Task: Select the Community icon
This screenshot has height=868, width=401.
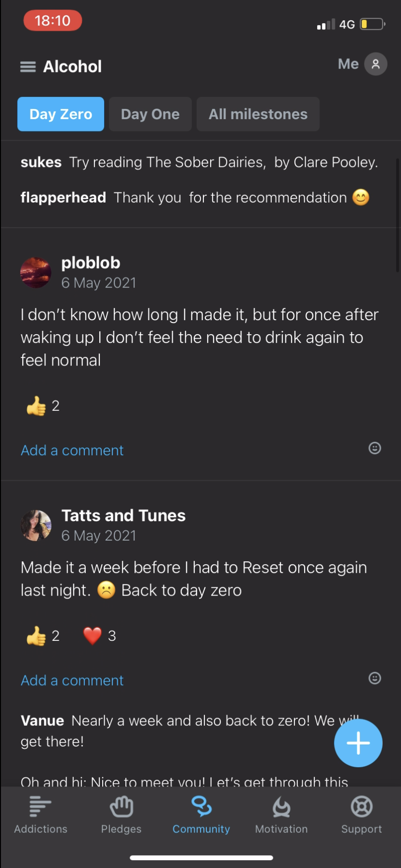Action: [201, 814]
